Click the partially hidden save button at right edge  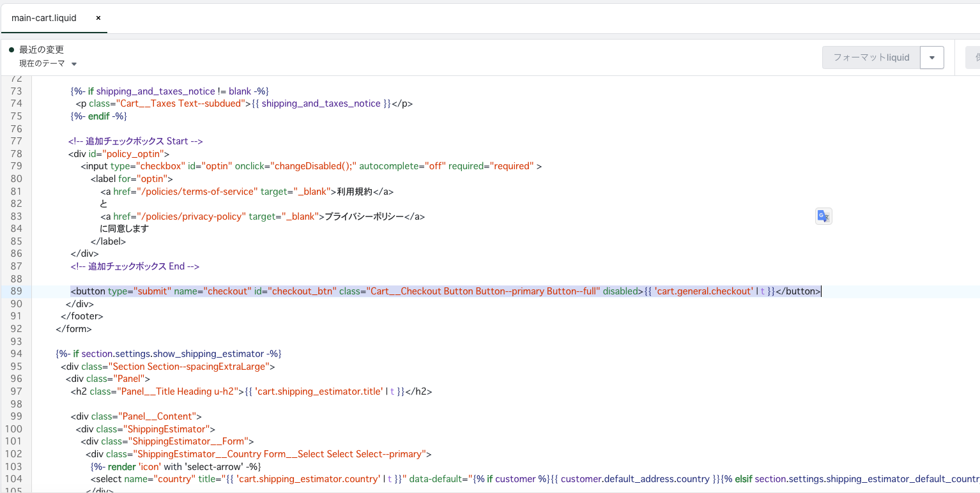coord(973,57)
